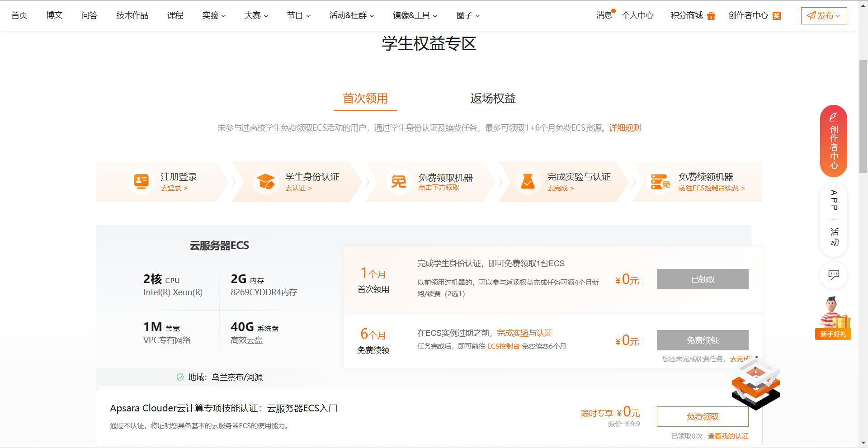Open the 积分商城 gift icon
This screenshot has width=868, height=448.
[711, 16]
